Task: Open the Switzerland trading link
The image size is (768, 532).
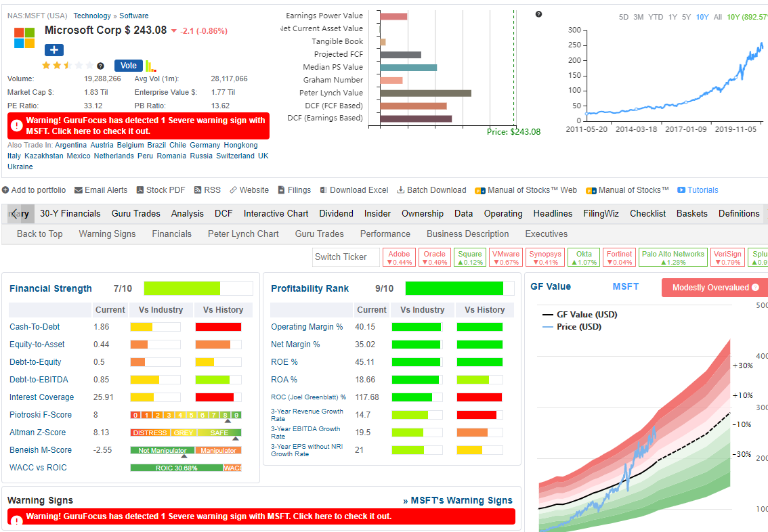Action: click(x=235, y=156)
